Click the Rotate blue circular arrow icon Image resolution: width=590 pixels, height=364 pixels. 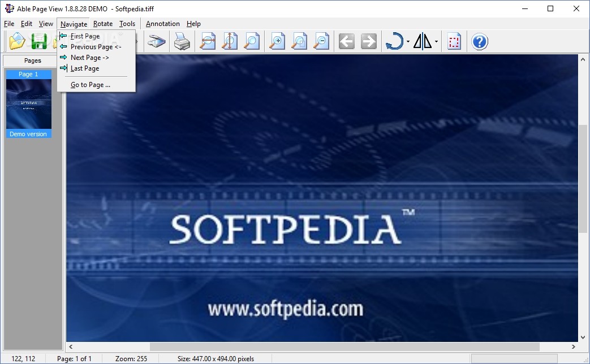coord(394,41)
